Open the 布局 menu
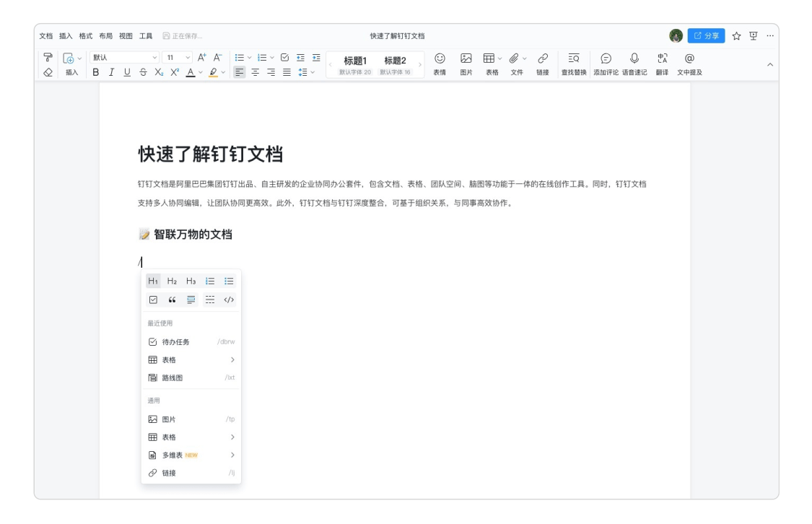 [x=105, y=36]
